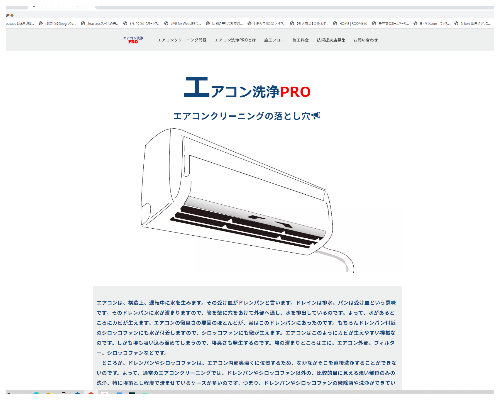Select the active browser tab at top
The image size is (500, 400).
tap(62, 7)
